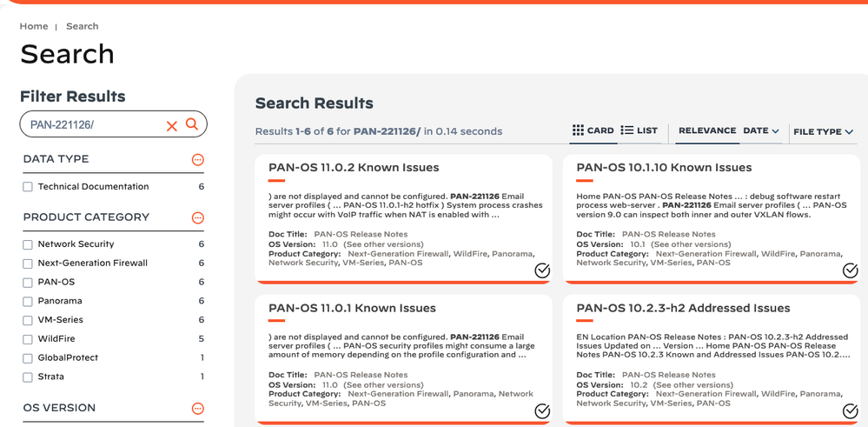Image resolution: width=868 pixels, height=427 pixels.
Task: Click the Search breadcrumb link
Action: click(x=82, y=26)
